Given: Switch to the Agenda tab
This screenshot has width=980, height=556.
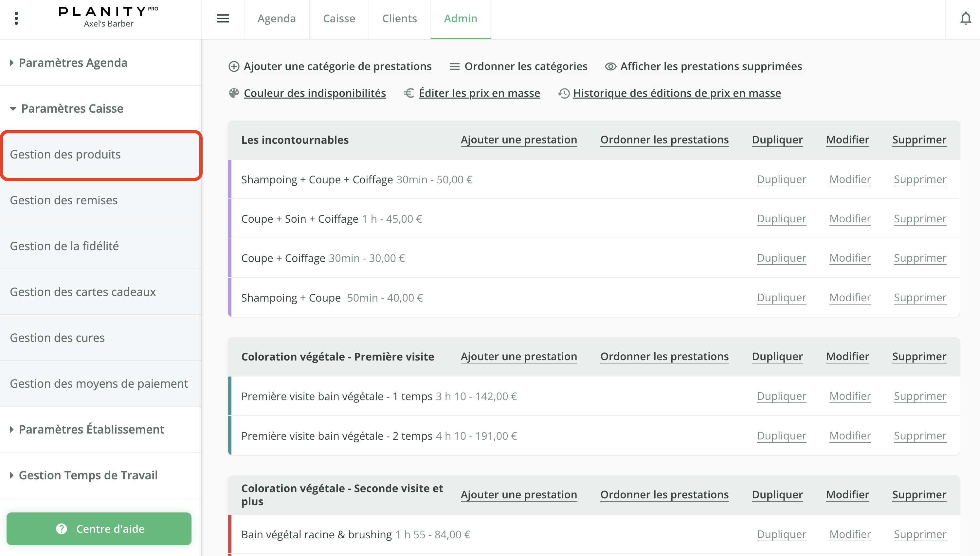Looking at the screenshot, I should [x=276, y=18].
